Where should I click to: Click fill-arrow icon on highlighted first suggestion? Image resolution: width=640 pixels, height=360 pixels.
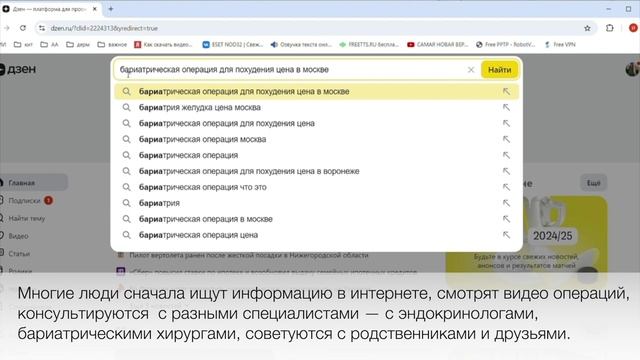pos(506,91)
